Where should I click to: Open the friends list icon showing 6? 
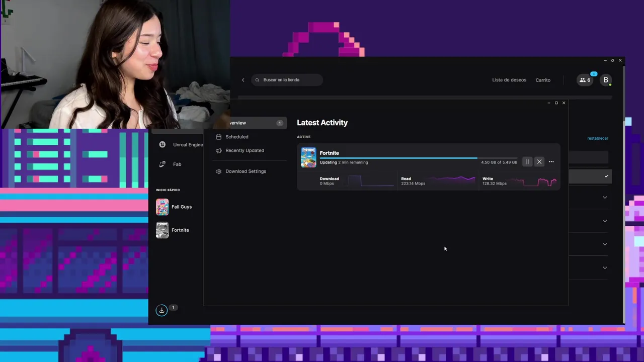[585, 80]
